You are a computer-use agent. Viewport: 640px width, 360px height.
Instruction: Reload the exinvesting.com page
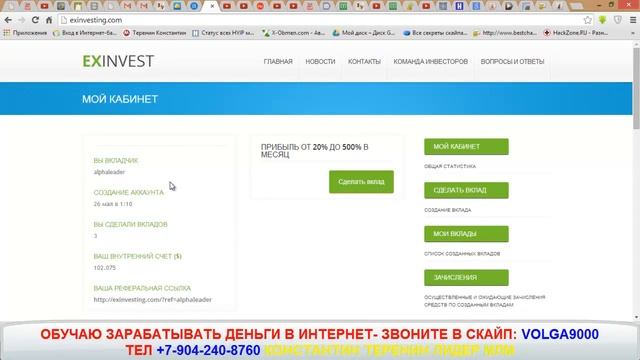pos(36,20)
